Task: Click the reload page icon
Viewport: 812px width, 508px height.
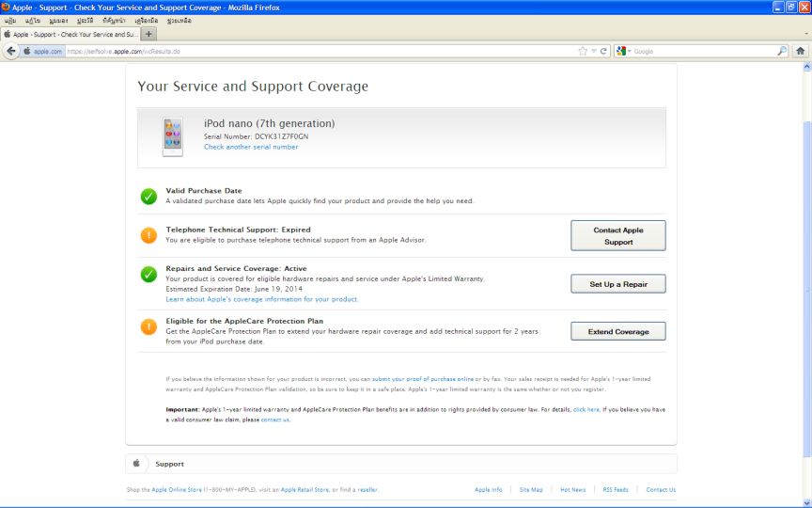Action: (603, 51)
